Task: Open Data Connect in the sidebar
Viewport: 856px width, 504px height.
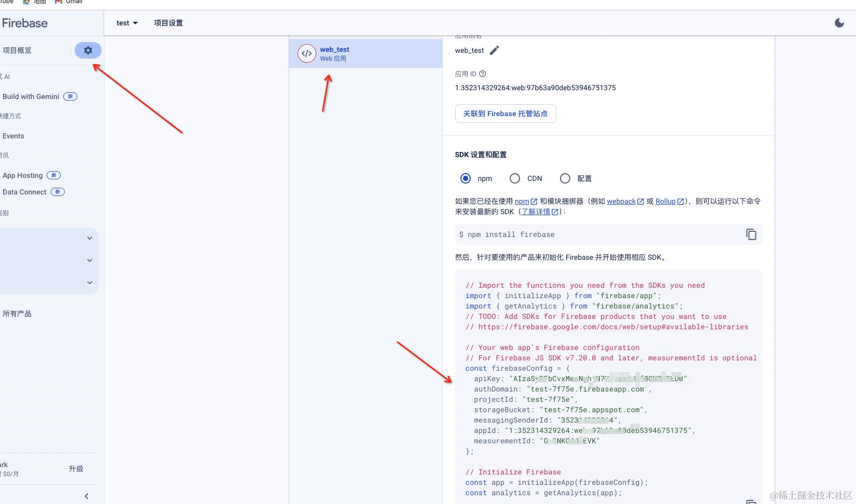Action: click(x=24, y=192)
